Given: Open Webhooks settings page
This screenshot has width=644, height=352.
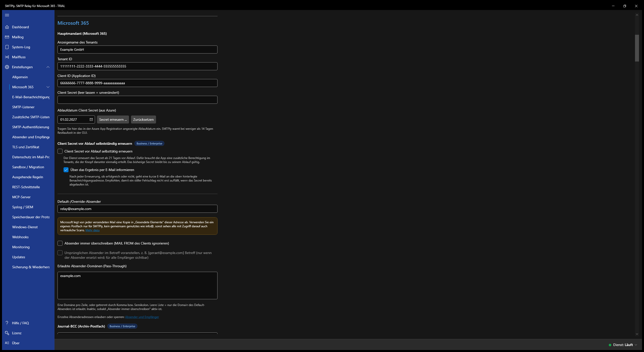Looking at the screenshot, I should coord(20,237).
